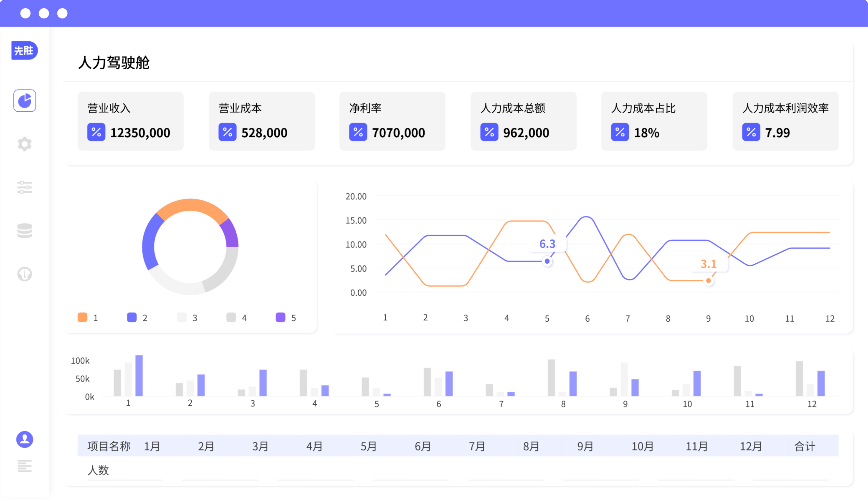Select the 人力成本总额 metric card
The width and height of the screenshot is (868, 502).
523,121
